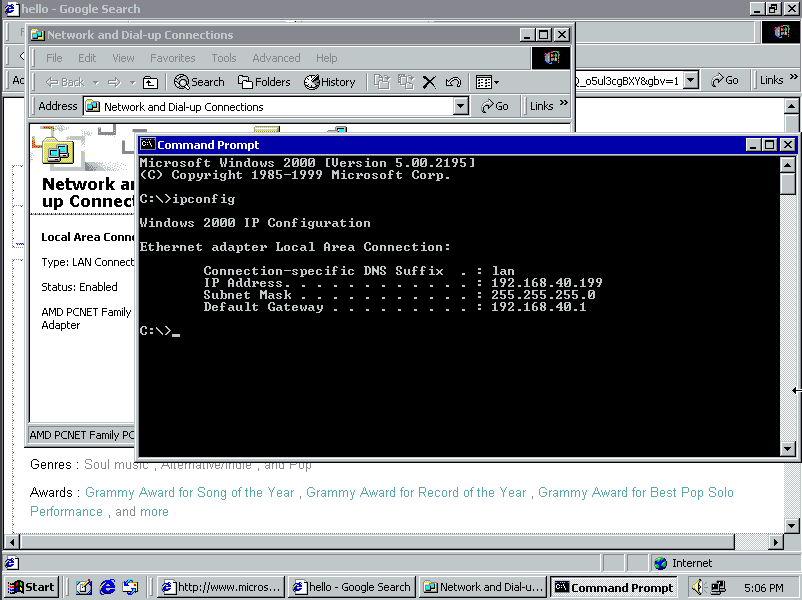This screenshot has width=802, height=600.
Task: Launch Outlook Express from quick launch
Action: pyautogui.click(x=130, y=587)
